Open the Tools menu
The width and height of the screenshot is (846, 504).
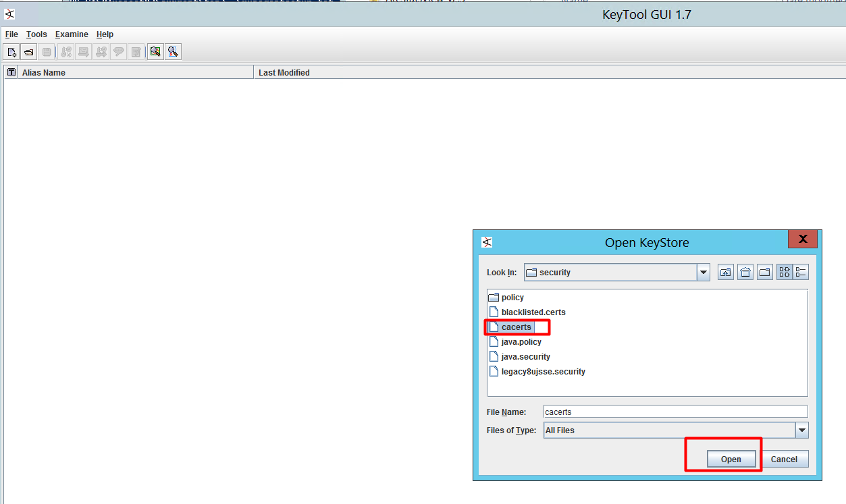coord(36,34)
